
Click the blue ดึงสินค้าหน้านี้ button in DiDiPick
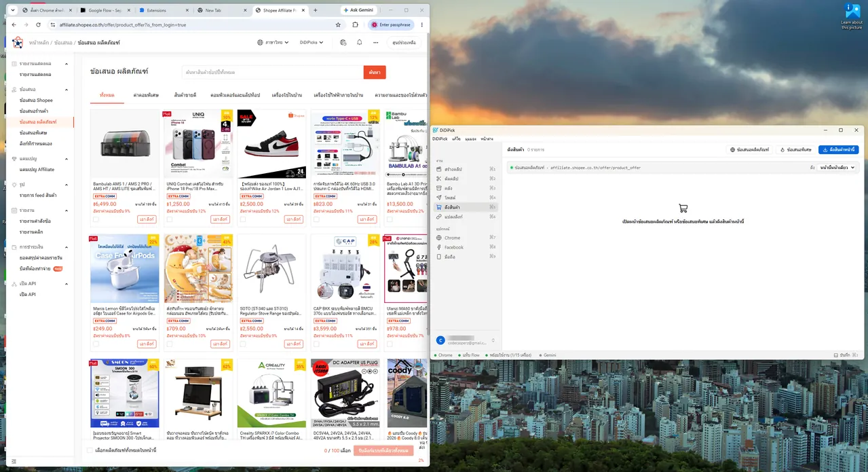pyautogui.click(x=838, y=149)
